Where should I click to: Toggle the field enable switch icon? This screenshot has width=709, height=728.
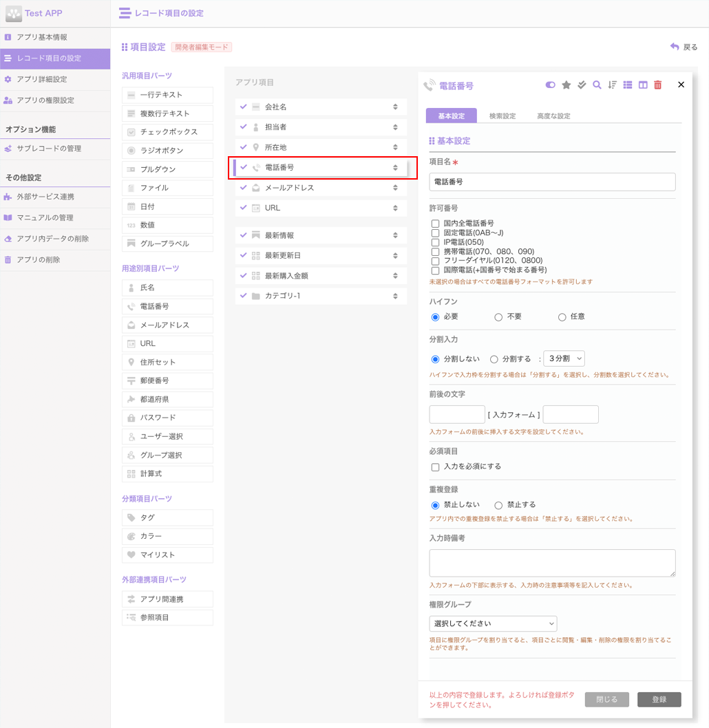(550, 85)
